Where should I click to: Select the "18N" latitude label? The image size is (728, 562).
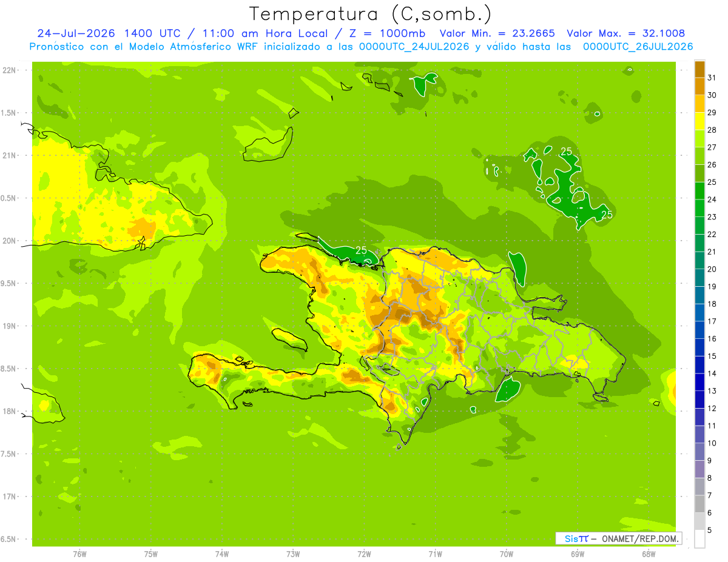[10, 411]
